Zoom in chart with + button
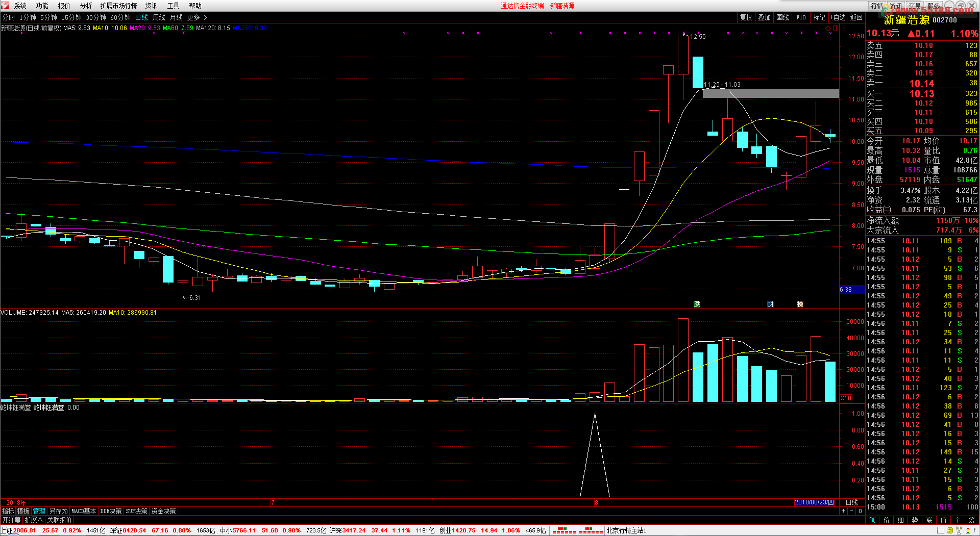The image size is (980, 536). [843, 511]
